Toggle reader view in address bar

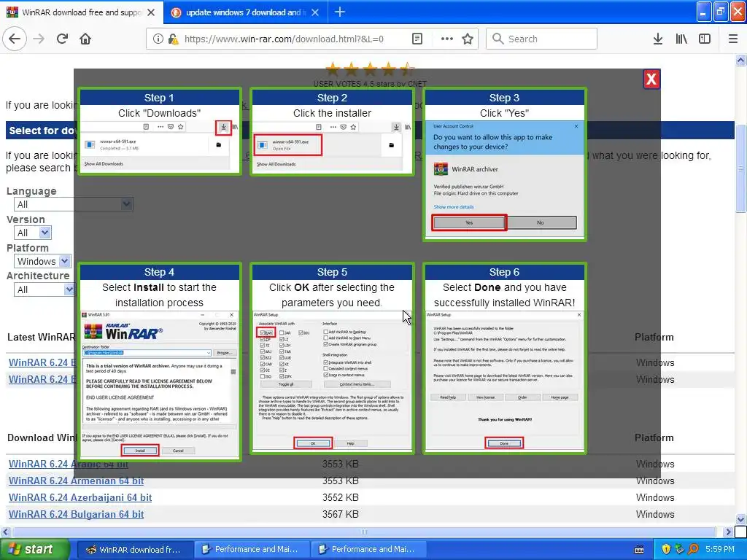coord(417,39)
